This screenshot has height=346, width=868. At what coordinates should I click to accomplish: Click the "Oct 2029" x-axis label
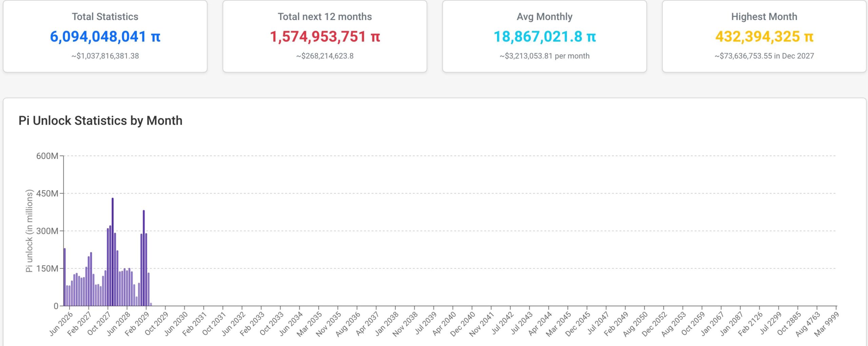click(156, 324)
